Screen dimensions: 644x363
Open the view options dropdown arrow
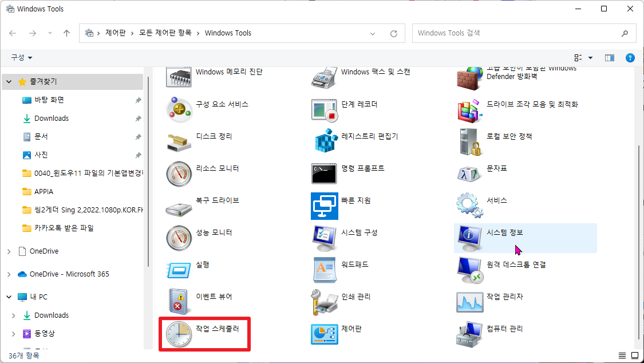tap(591, 58)
